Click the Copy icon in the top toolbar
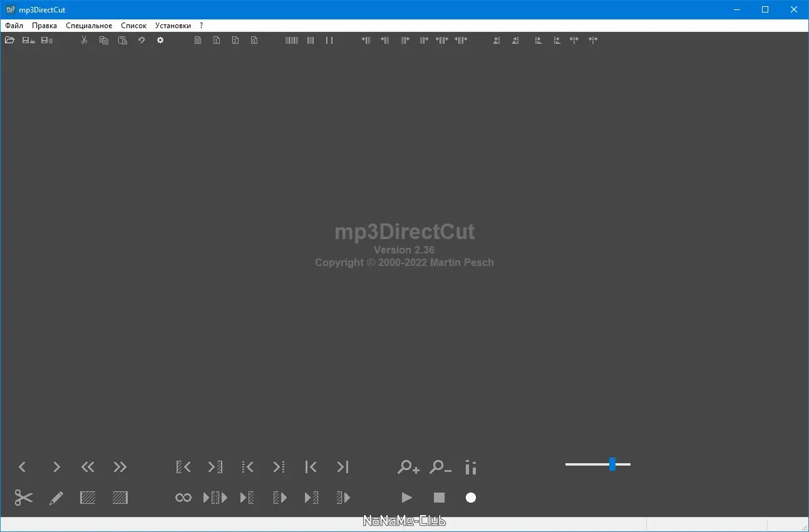Viewport: 809px width, 532px height. tap(104, 40)
